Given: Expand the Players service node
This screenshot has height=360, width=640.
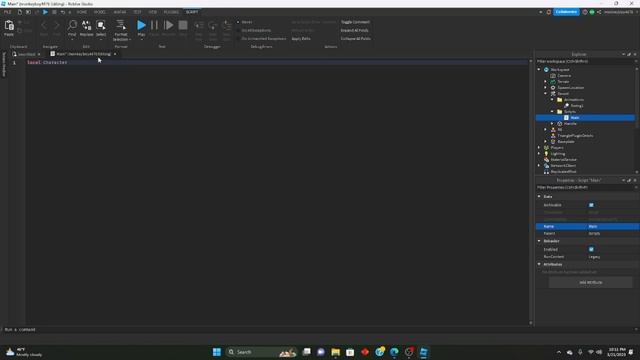Looking at the screenshot, I should [x=539, y=147].
